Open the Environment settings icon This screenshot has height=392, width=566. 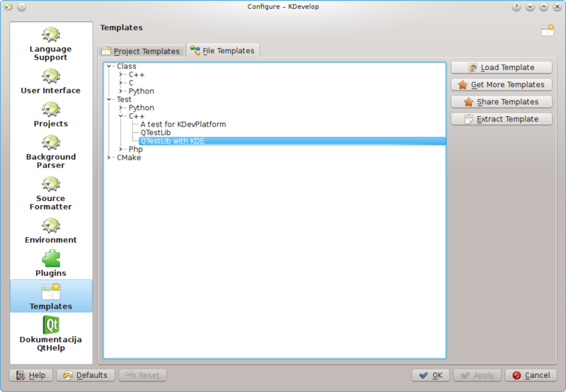click(x=51, y=226)
